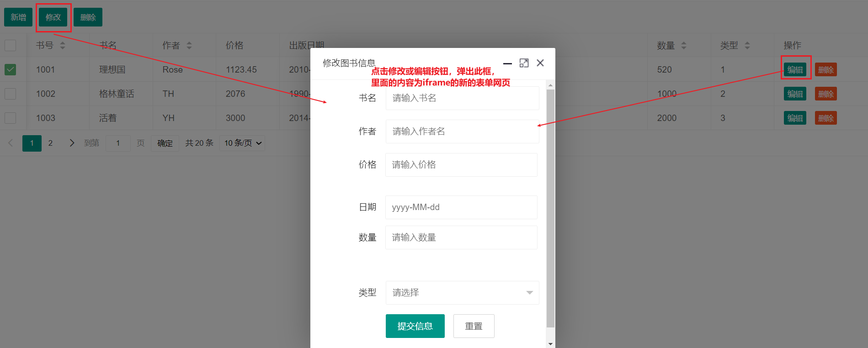Viewport: 868px width, 348px height.
Task: Click 编辑 for book 活着
Action: point(795,118)
